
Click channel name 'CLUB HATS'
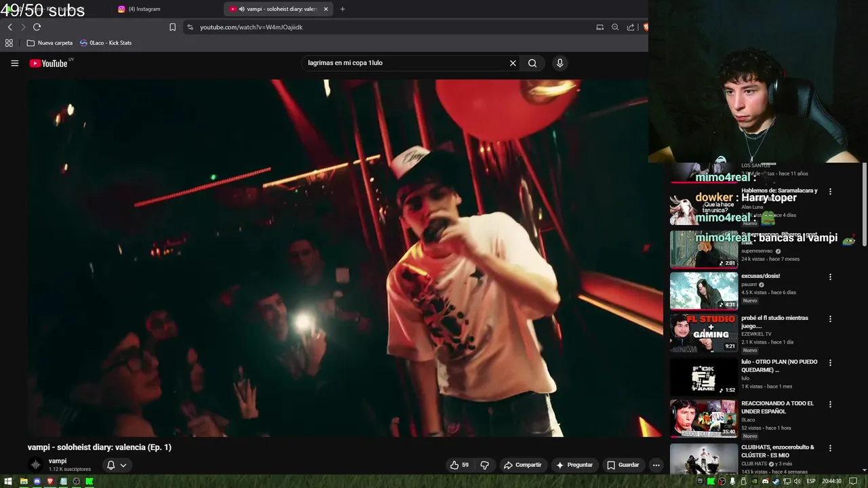coord(753,464)
